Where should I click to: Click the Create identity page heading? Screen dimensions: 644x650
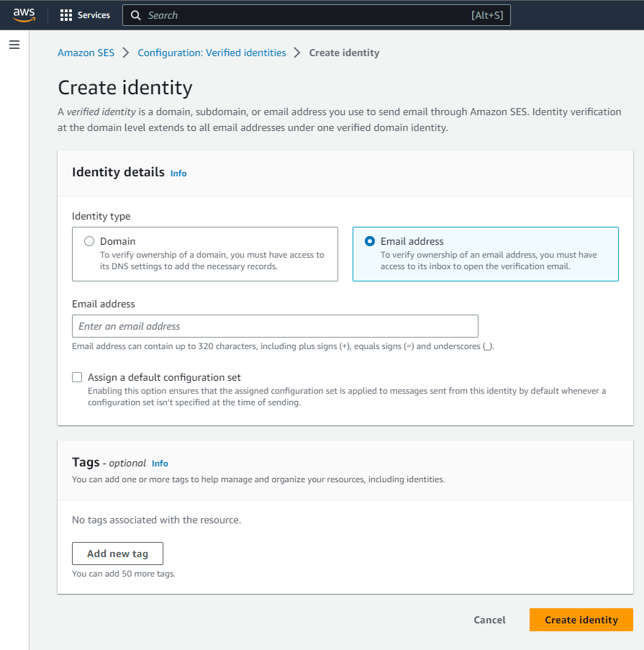[125, 88]
